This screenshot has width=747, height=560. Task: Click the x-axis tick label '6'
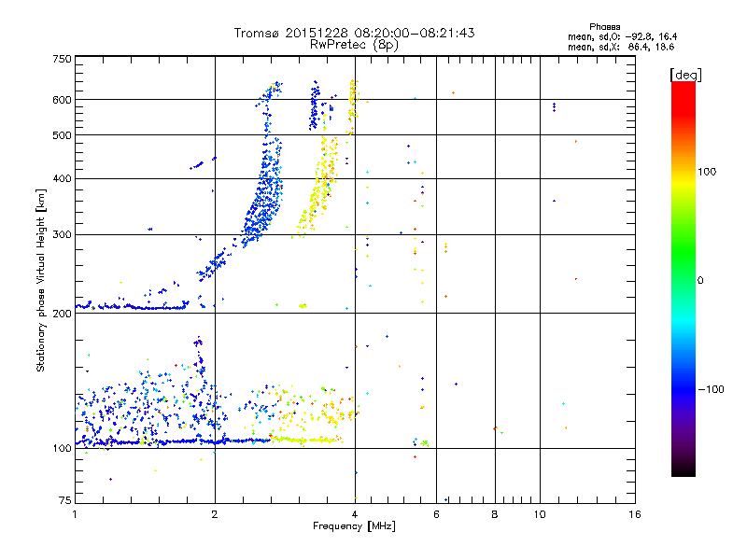coord(436,514)
